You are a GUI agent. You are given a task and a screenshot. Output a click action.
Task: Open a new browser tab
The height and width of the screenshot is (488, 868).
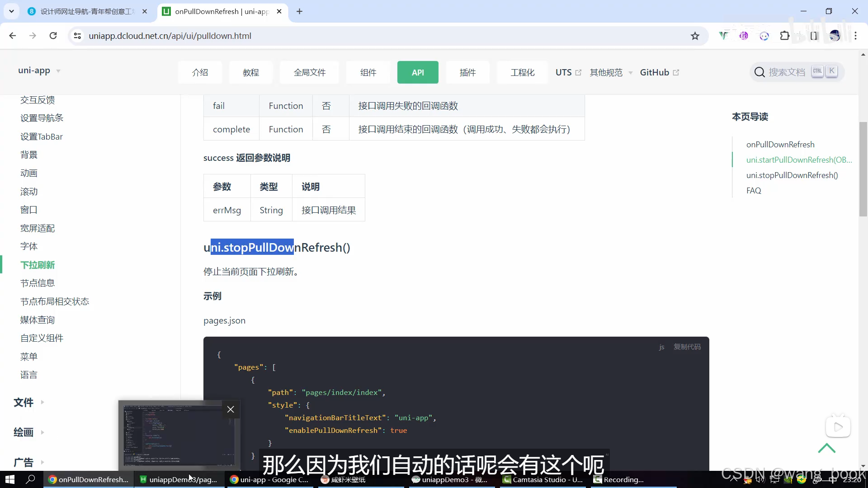coord(299,11)
